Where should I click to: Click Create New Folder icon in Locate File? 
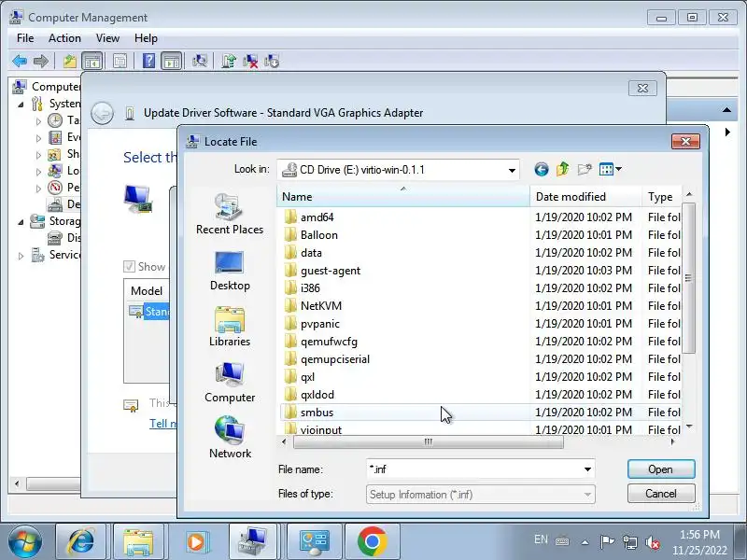click(585, 169)
